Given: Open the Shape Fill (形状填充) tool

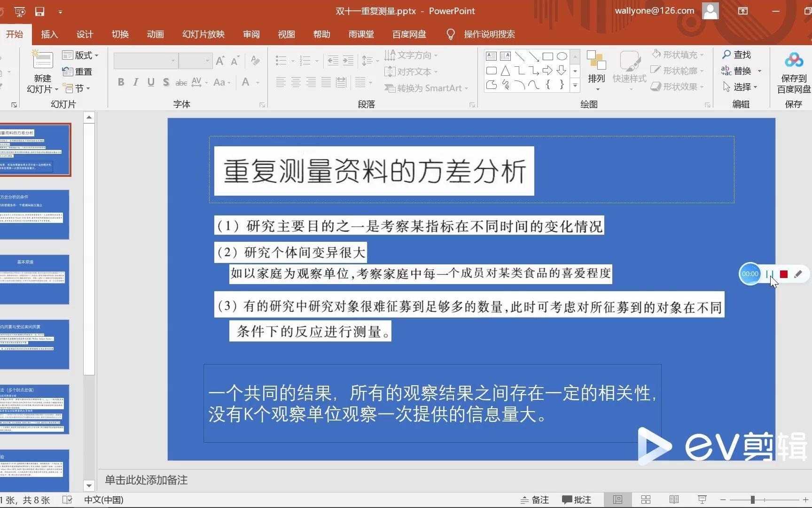Looking at the screenshot, I should (678, 55).
